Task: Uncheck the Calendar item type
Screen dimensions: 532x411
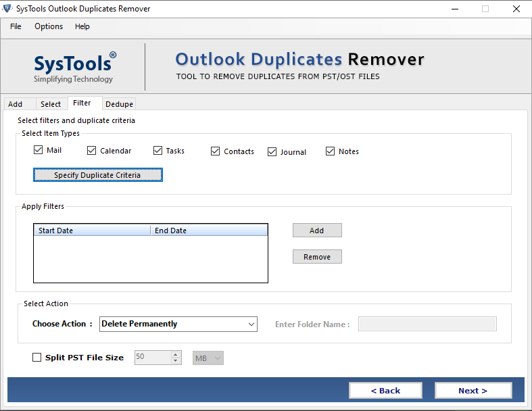Action: (x=91, y=150)
